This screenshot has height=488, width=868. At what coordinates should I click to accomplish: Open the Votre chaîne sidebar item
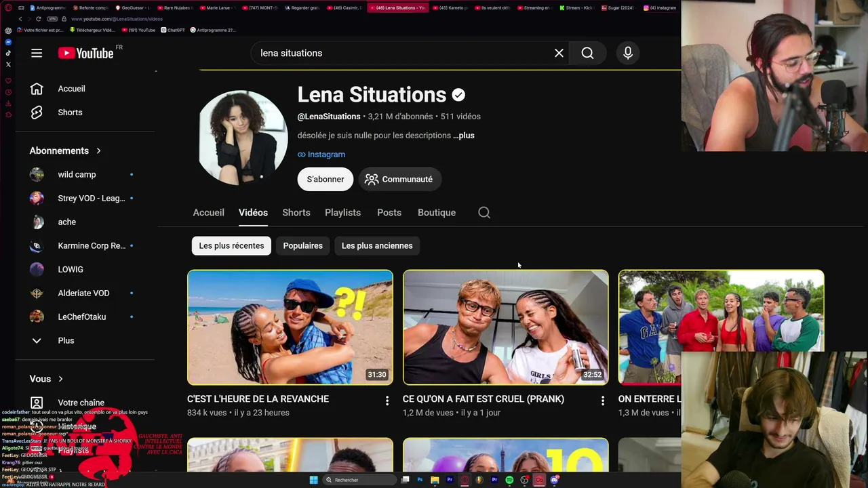pos(67,403)
